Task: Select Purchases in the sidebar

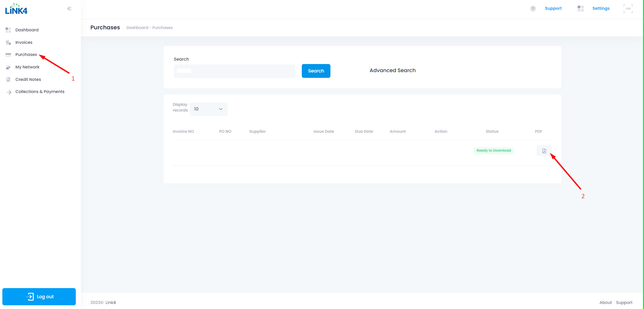Action: tap(26, 55)
